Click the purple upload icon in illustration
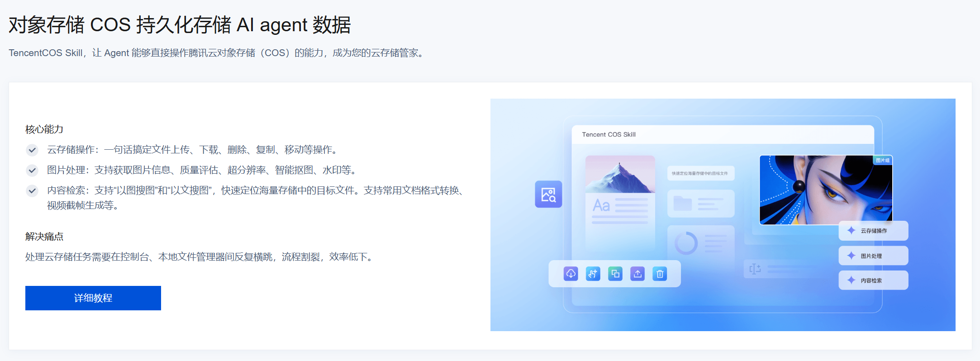 (637, 274)
